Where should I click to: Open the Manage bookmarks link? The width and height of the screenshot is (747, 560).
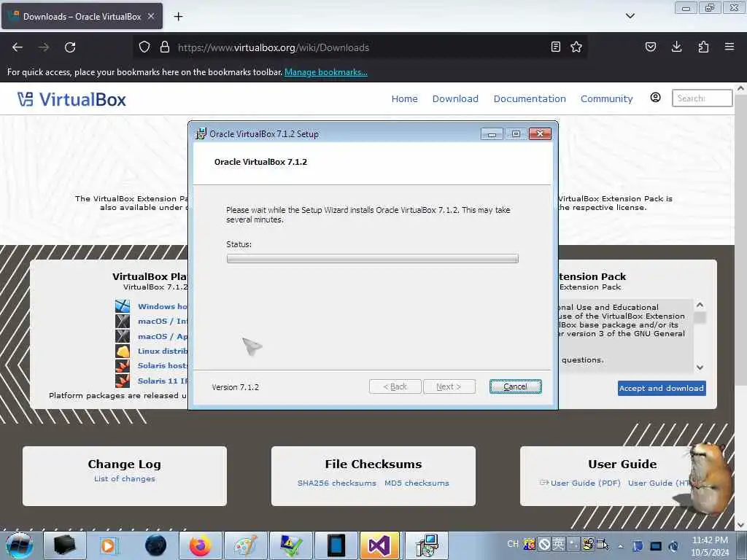326,72
